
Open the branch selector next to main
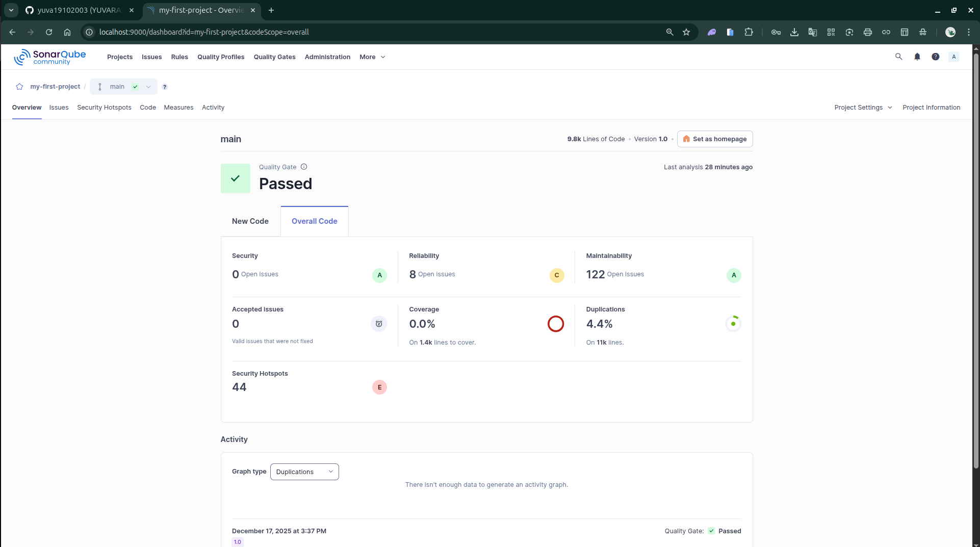[148, 87]
